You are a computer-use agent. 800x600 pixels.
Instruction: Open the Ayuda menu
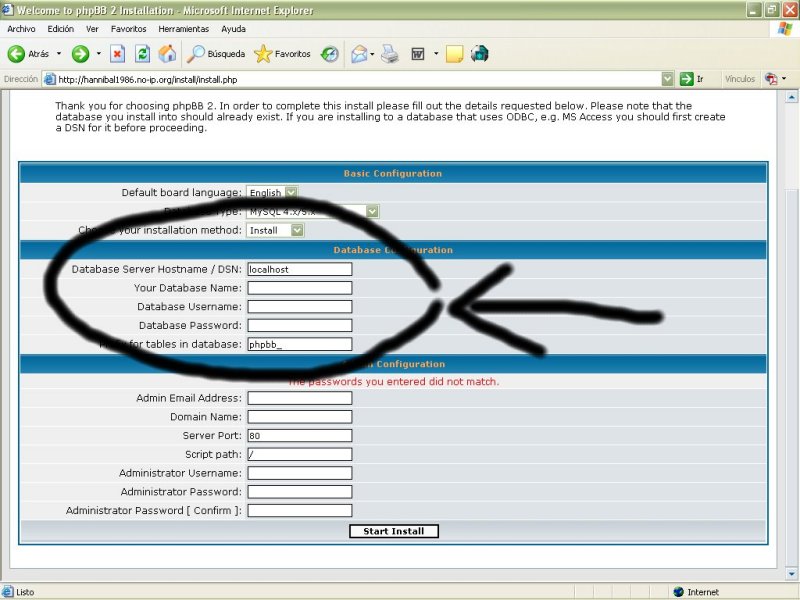(234, 29)
